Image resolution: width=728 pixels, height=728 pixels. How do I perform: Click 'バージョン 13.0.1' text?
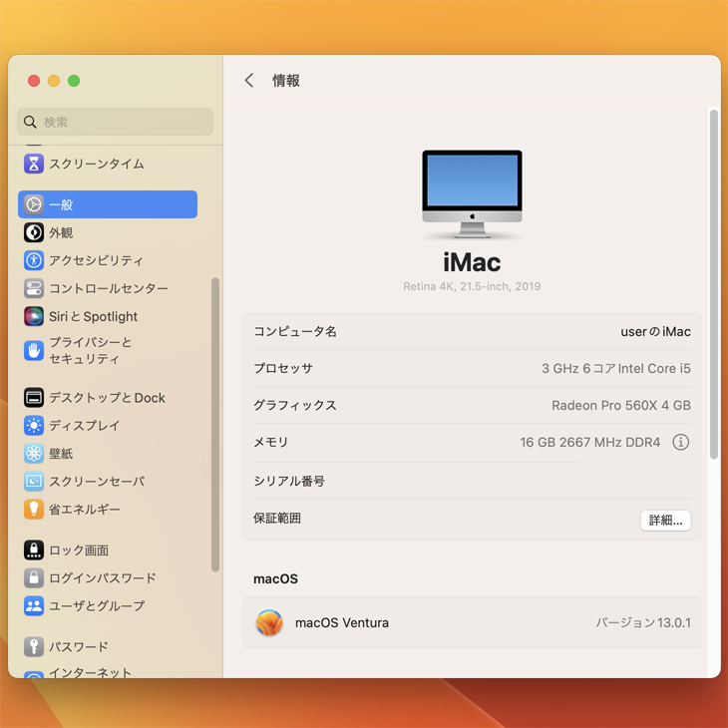click(x=643, y=622)
